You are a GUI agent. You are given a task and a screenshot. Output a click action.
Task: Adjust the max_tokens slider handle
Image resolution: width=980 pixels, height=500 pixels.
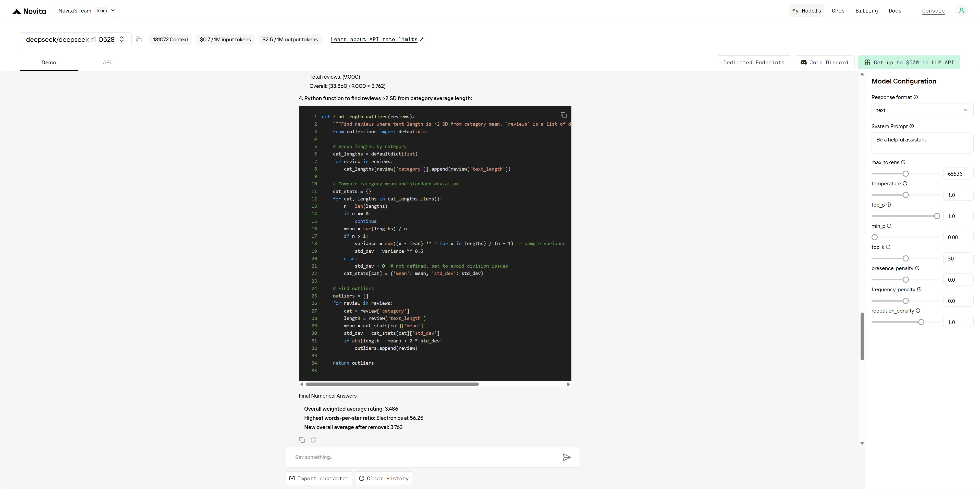(x=905, y=174)
